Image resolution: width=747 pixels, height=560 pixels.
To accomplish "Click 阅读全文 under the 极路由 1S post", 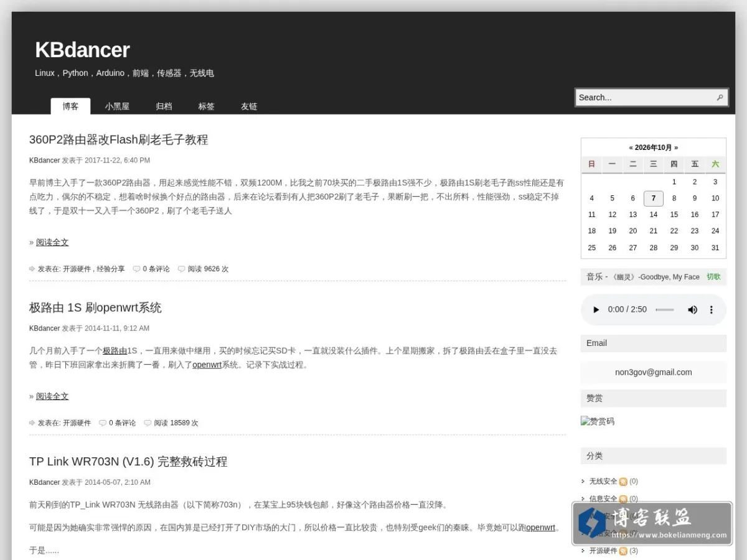I will click(x=52, y=396).
